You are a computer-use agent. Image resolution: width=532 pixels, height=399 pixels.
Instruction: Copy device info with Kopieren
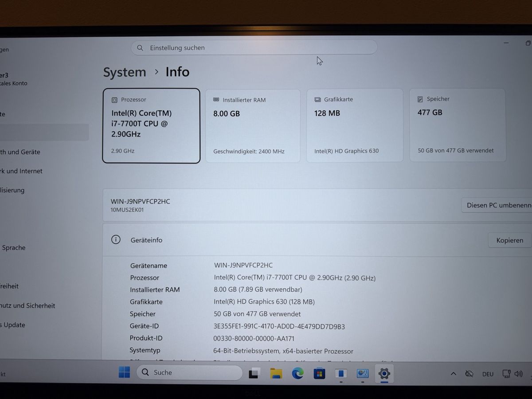[x=509, y=240]
